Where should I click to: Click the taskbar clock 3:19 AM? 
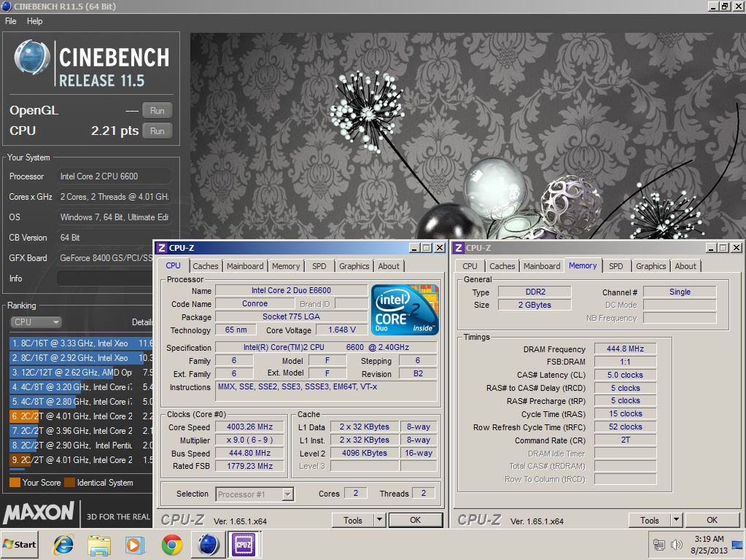709,539
